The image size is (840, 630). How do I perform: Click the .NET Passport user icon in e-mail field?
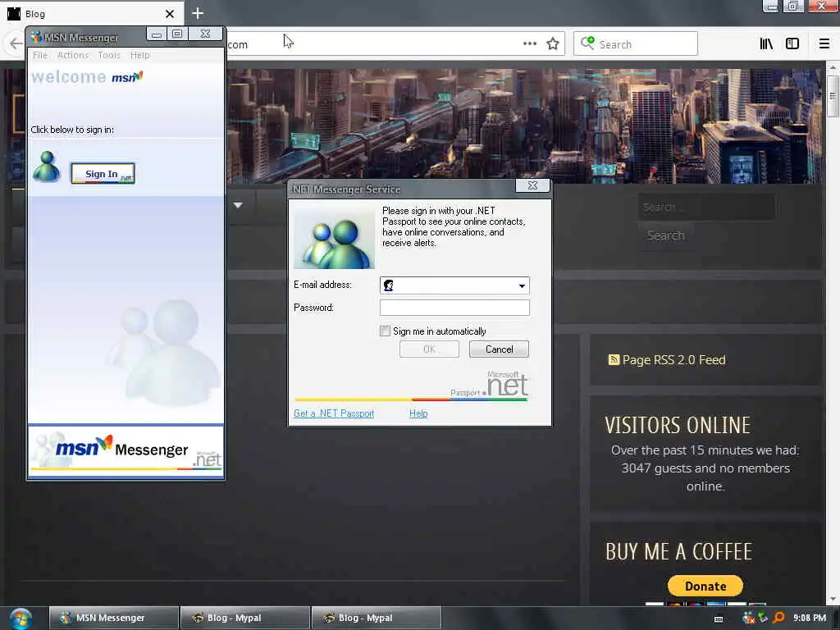pyautogui.click(x=388, y=285)
